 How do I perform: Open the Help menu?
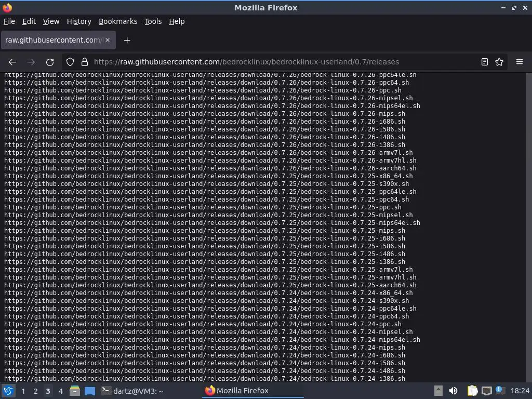(177, 21)
